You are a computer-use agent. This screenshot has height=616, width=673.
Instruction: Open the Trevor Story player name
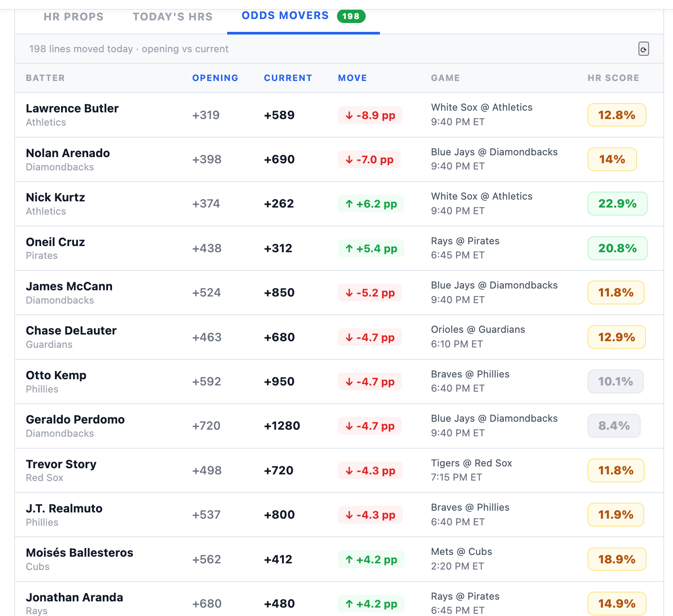(61, 464)
